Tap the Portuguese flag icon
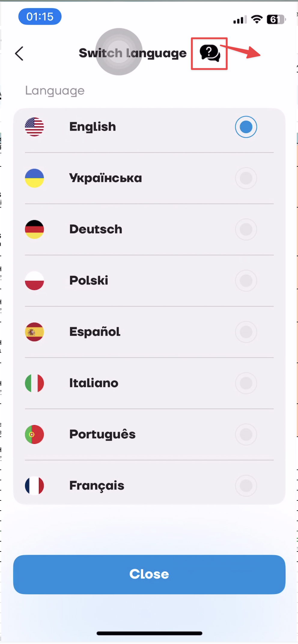The image size is (298, 644). (x=34, y=434)
